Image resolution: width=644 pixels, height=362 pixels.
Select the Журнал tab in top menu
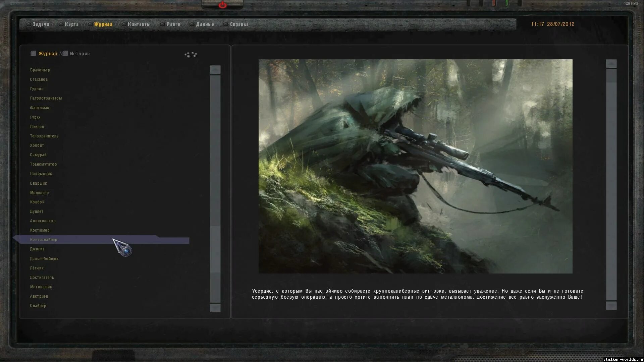pos(103,24)
